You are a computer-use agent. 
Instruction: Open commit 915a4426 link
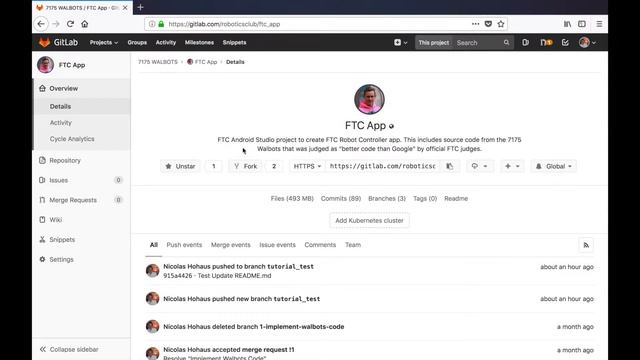coord(178,276)
